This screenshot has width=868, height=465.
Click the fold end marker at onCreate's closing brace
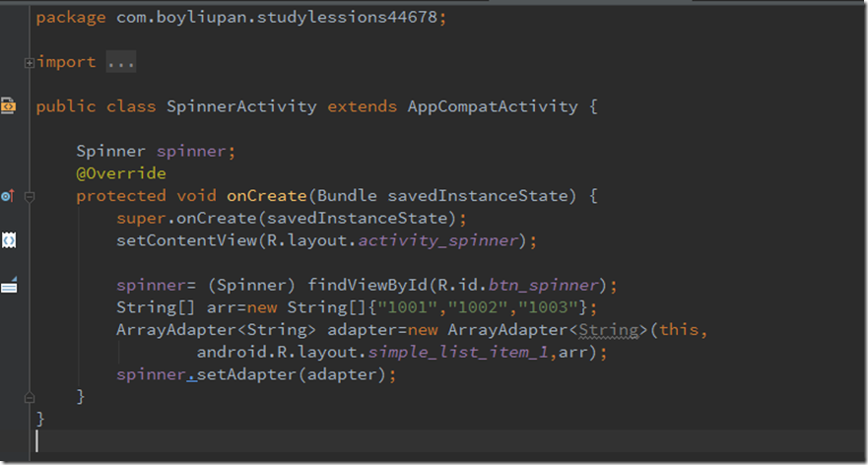coord(30,396)
